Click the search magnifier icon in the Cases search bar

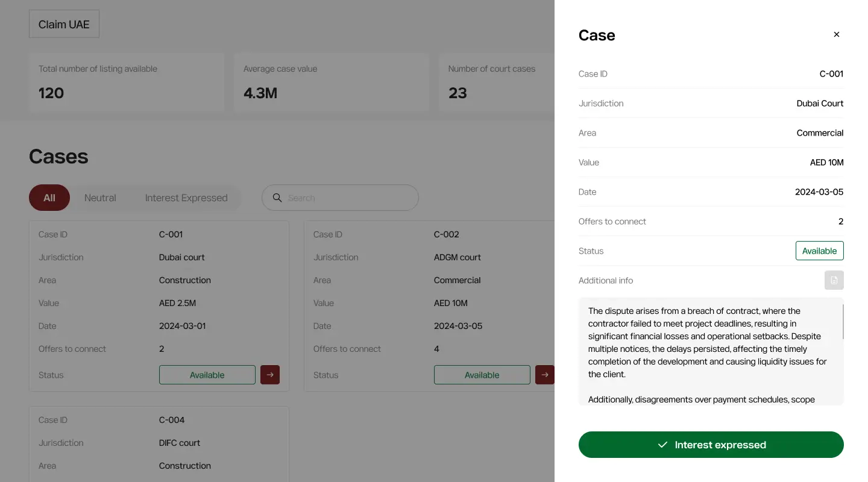pyautogui.click(x=277, y=198)
